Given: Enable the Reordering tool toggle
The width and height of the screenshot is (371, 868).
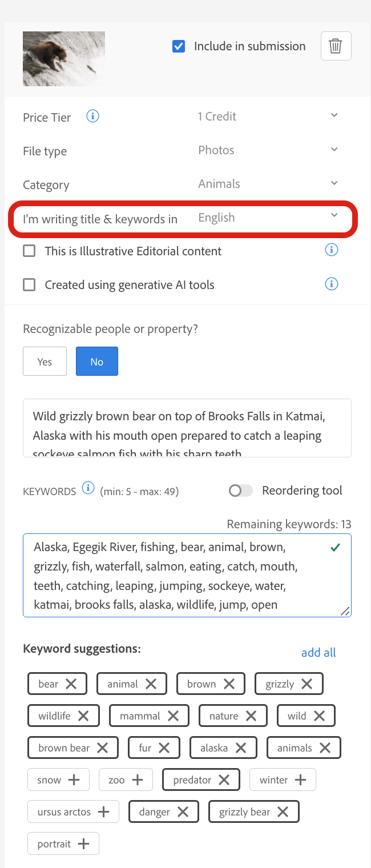Looking at the screenshot, I should 240,491.
